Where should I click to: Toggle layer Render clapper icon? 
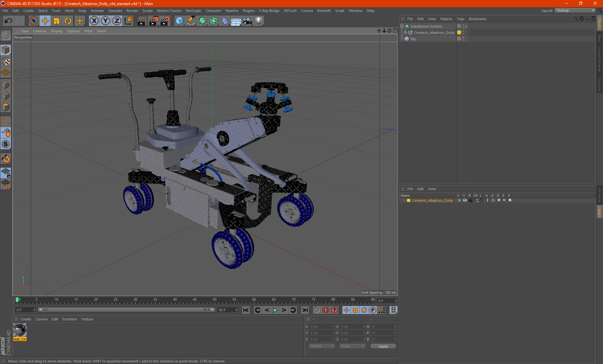tap(470, 200)
